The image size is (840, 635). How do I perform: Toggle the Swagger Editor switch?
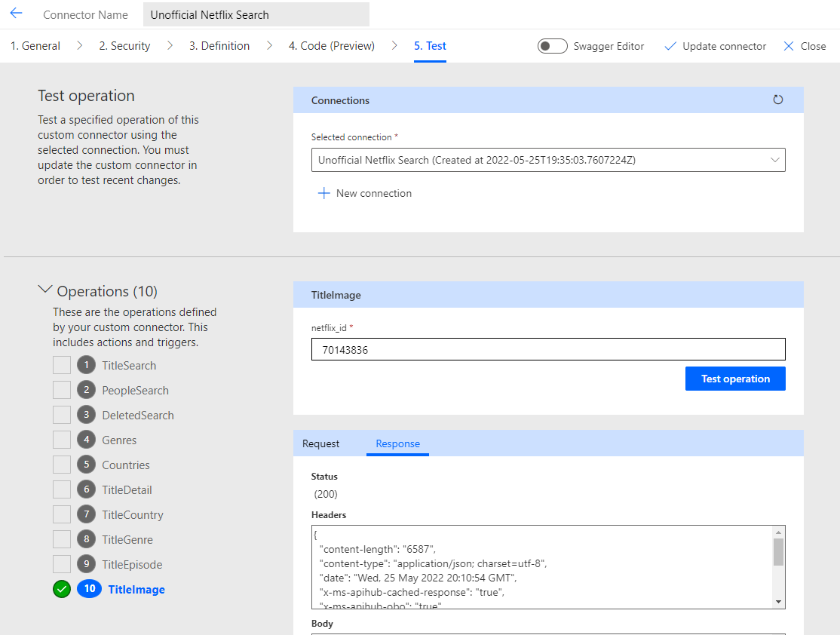pos(552,46)
